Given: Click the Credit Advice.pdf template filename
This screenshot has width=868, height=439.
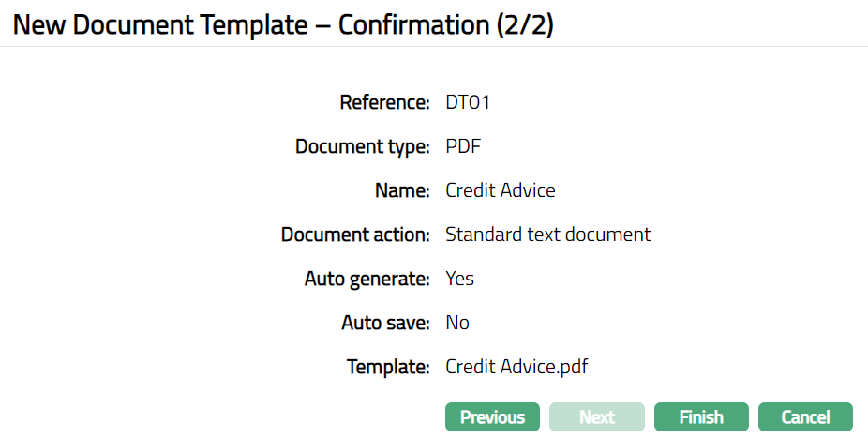Looking at the screenshot, I should click(x=516, y=367).
